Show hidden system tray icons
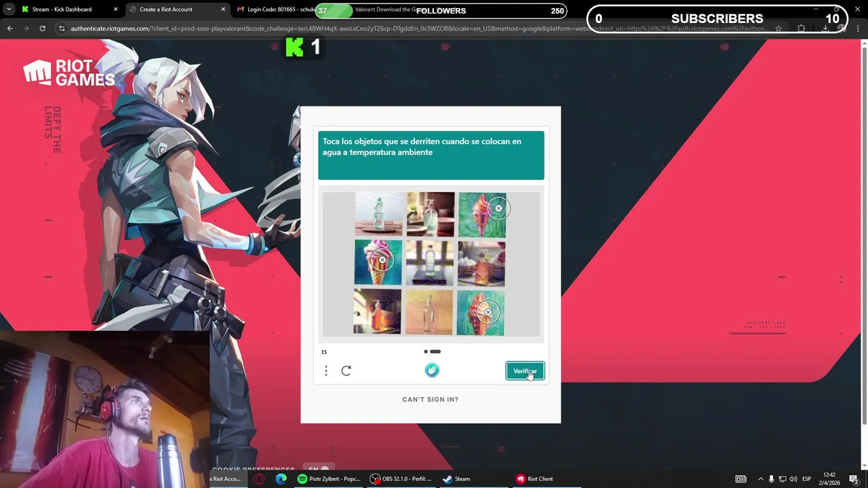Screen dimensions: 868x488 [760, 479]
